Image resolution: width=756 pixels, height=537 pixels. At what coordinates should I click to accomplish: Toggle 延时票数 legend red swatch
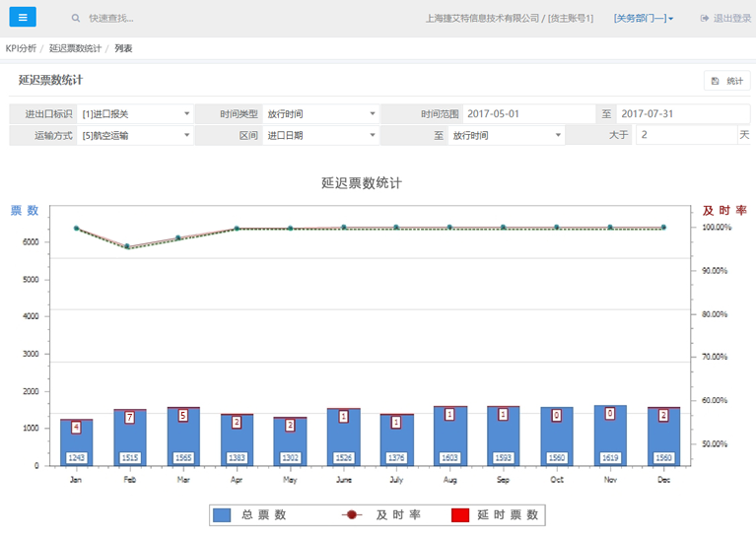460,515
